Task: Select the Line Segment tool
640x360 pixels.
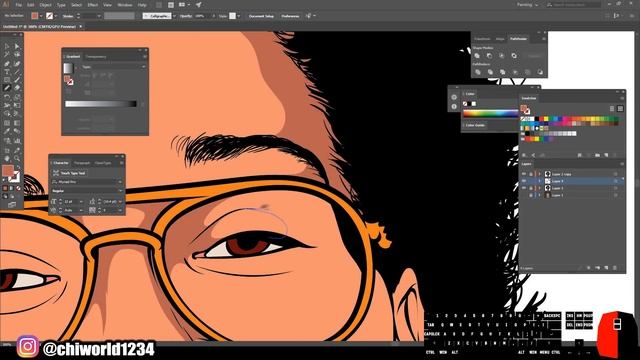Action: coord(17,72)
